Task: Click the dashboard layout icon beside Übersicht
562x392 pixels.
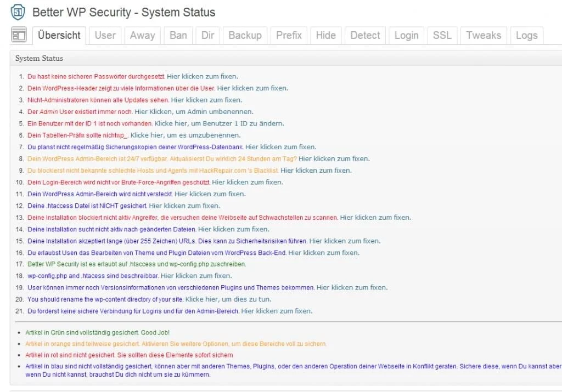Action: click(19, 35)
